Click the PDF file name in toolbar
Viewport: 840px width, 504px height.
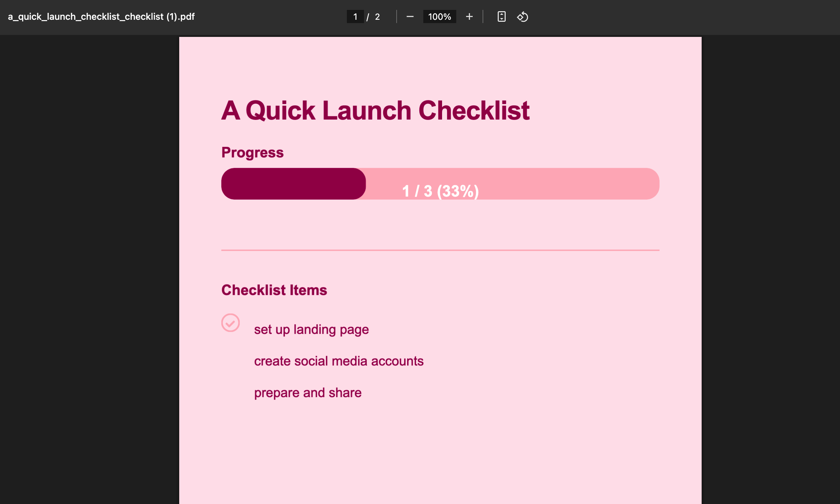coord(101,17)
